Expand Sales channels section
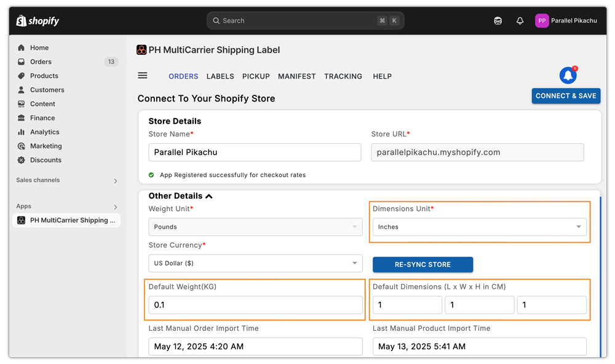 [x=116, y=181]
